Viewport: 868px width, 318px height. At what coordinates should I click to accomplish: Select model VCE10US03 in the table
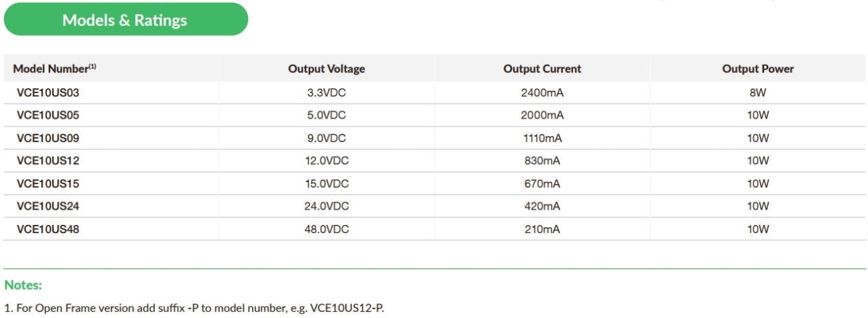[48, 92]
